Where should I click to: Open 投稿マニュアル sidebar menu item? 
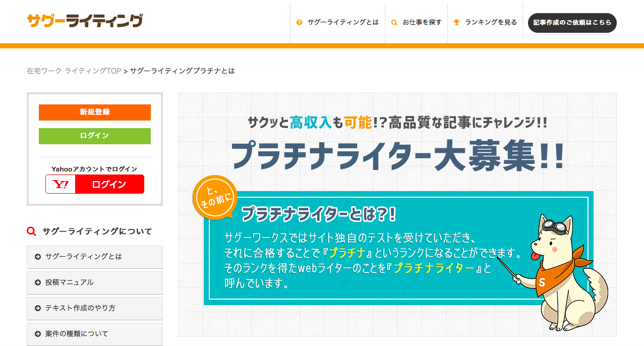[x=95, y=283]
